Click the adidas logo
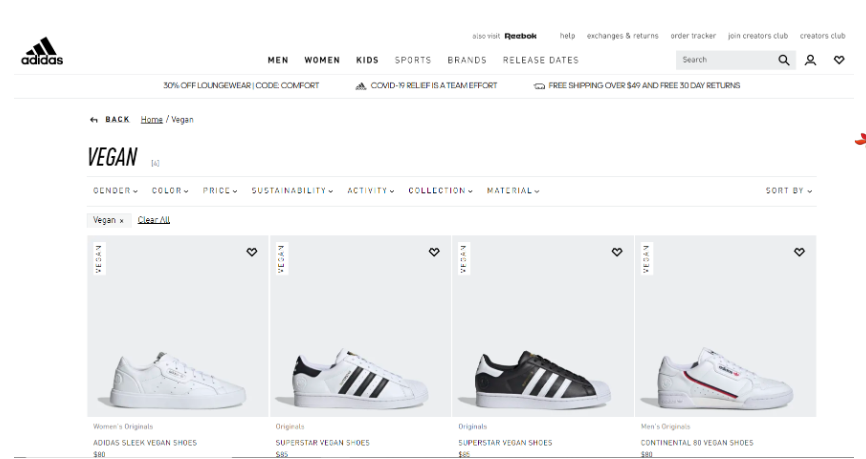Image resolution: width=866 pixels, height=459 pixels. tap(42, 52)
